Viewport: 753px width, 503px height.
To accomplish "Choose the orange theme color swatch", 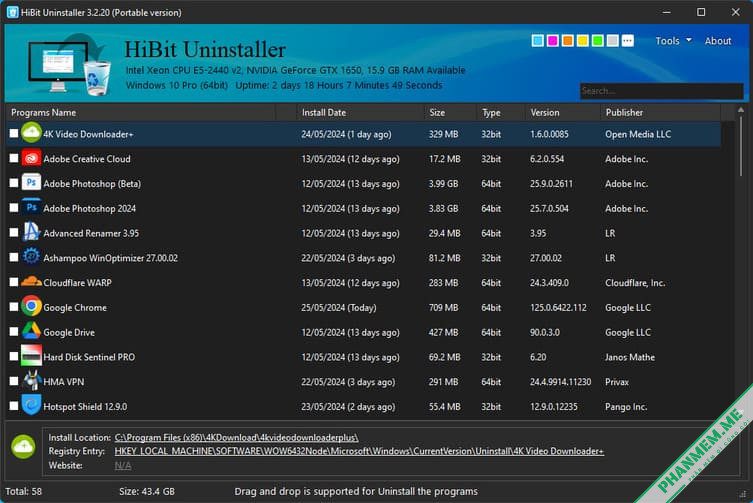I will pos(568,41).
